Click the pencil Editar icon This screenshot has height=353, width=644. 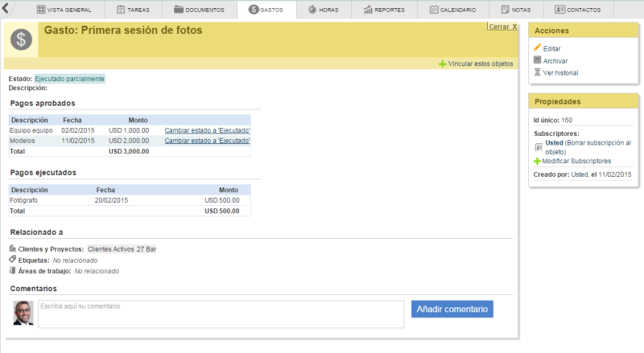tap(538, 48)
